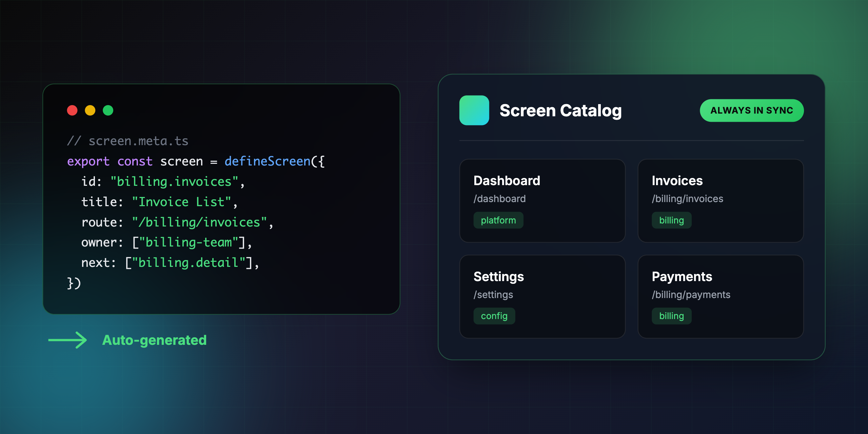Select the Settings screen card

click(542, 296)
